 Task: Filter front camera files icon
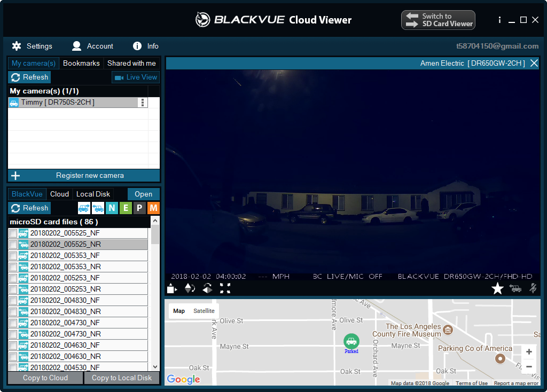click(84, 208)
